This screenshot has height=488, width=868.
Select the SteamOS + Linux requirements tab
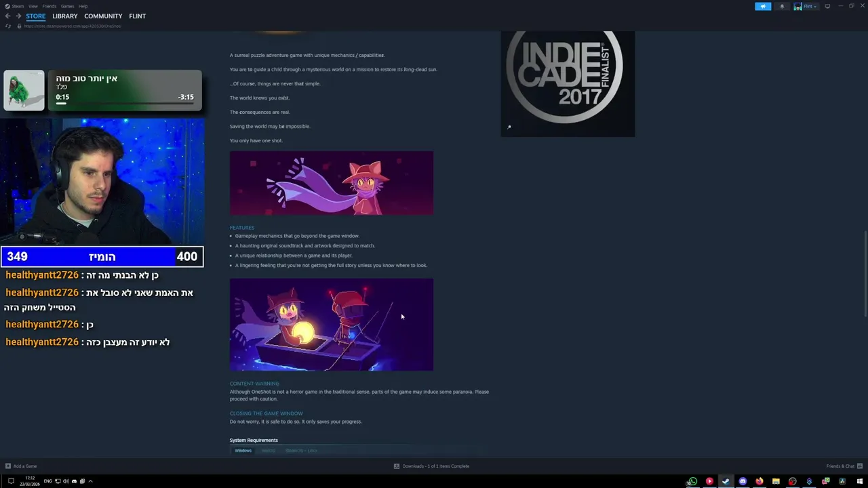click(x=301, y=451)
